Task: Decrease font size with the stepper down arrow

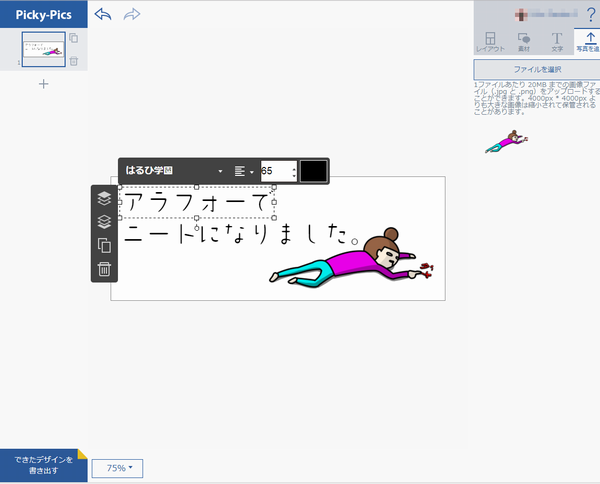Action: pos(294,175)
